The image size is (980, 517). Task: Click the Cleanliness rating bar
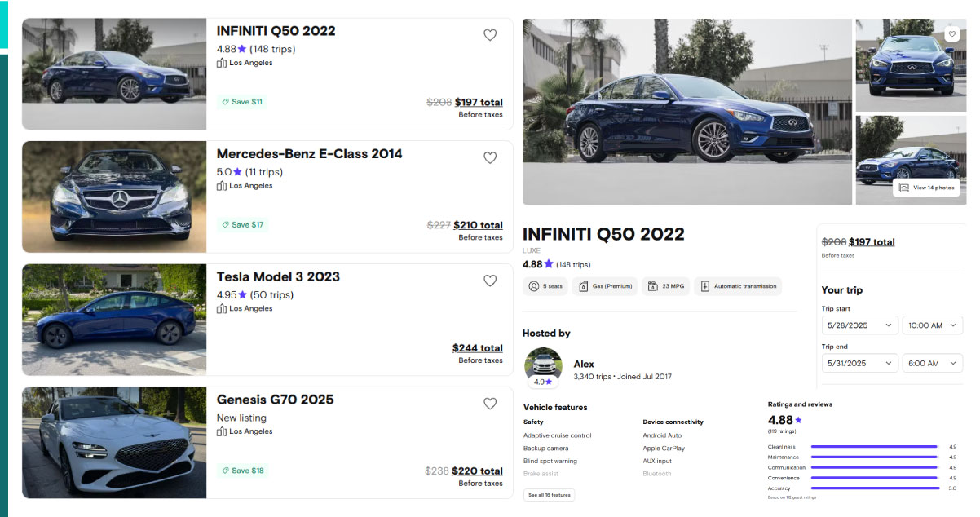873,447
